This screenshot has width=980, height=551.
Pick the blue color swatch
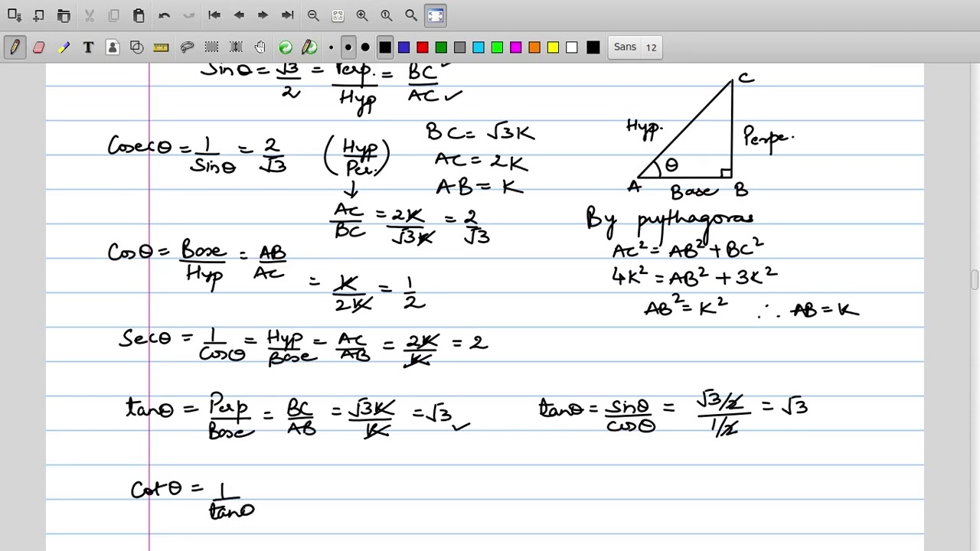pos(403,47)
